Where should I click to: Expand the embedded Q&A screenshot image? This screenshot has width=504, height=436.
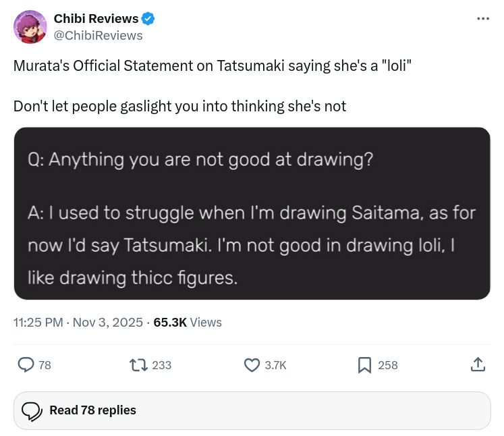252,213
